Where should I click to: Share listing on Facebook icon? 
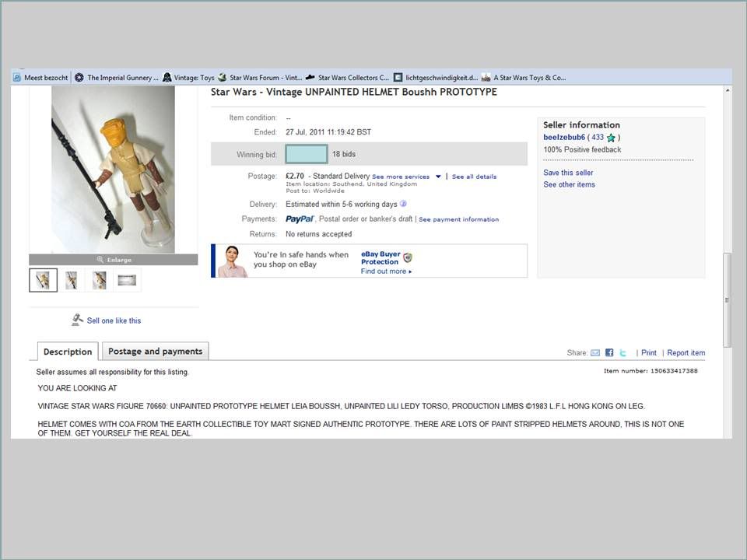[609, 352]
